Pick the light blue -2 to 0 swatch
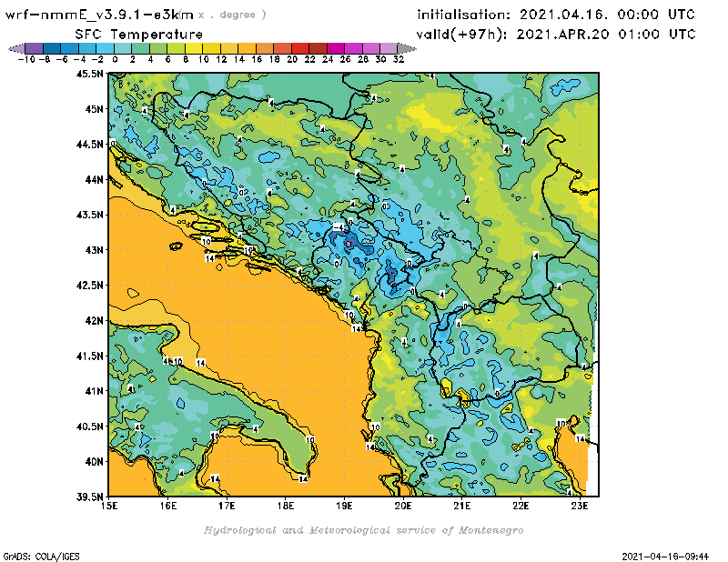 [105, 48]
